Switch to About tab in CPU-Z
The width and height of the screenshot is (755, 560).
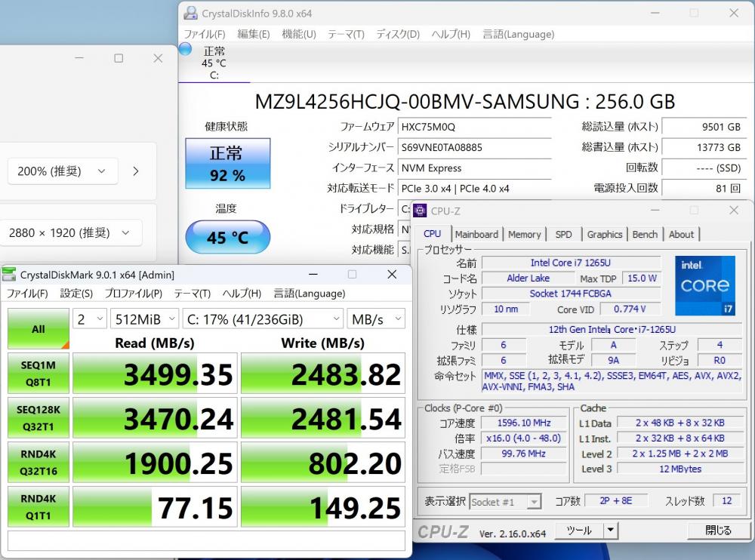681,235
